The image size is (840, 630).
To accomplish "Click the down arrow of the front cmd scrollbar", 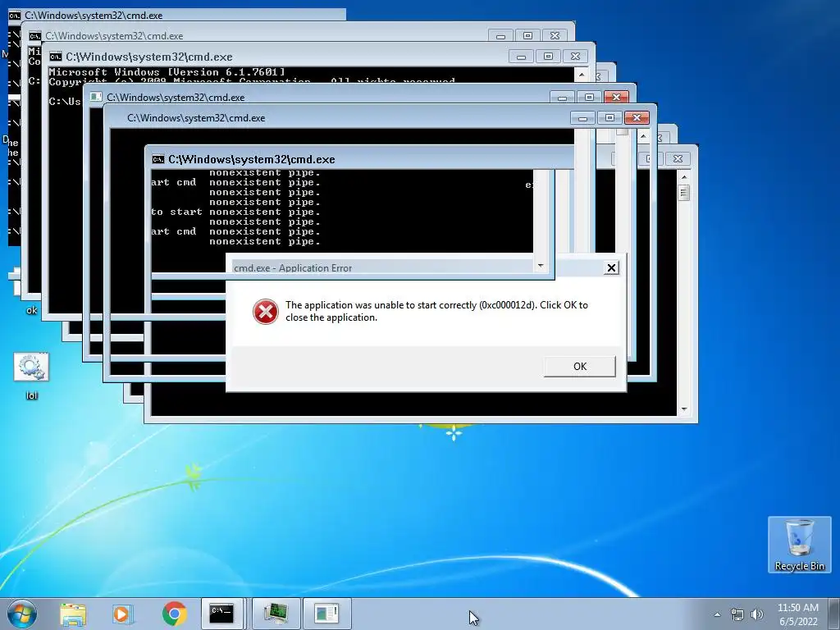I will click(683, 409).
